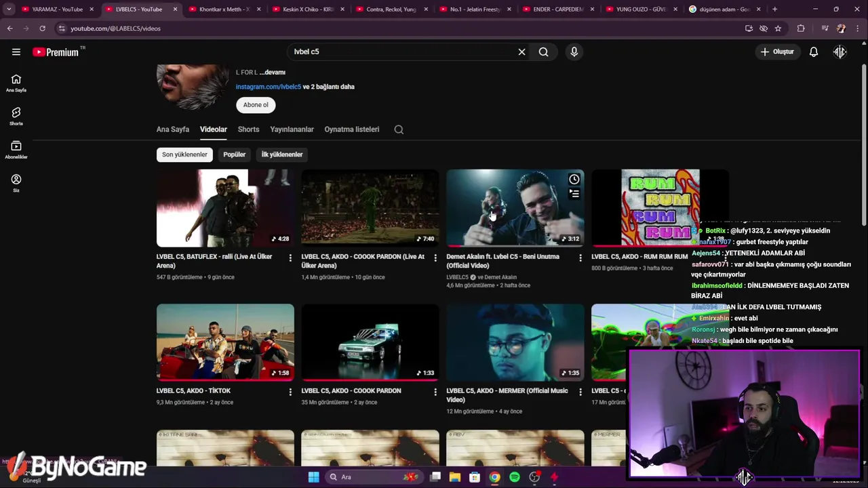The width and height of the screenshot is (868, 488).
Task: Open LVBEL C5, AKDO - TİKTOK title
Action: pyautogui.click(x=193, y=391)
